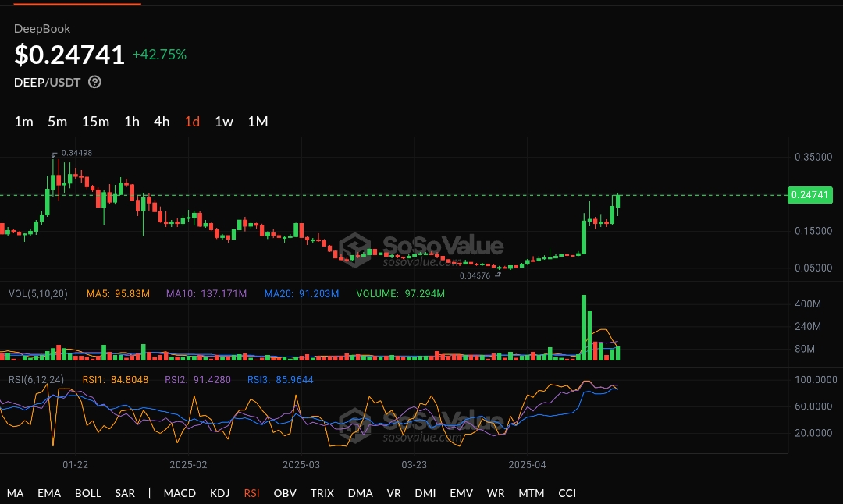This screenshot has width=843, height=504.
Task: Click the 2025-03 date axis label
Action: click(301, 465)
